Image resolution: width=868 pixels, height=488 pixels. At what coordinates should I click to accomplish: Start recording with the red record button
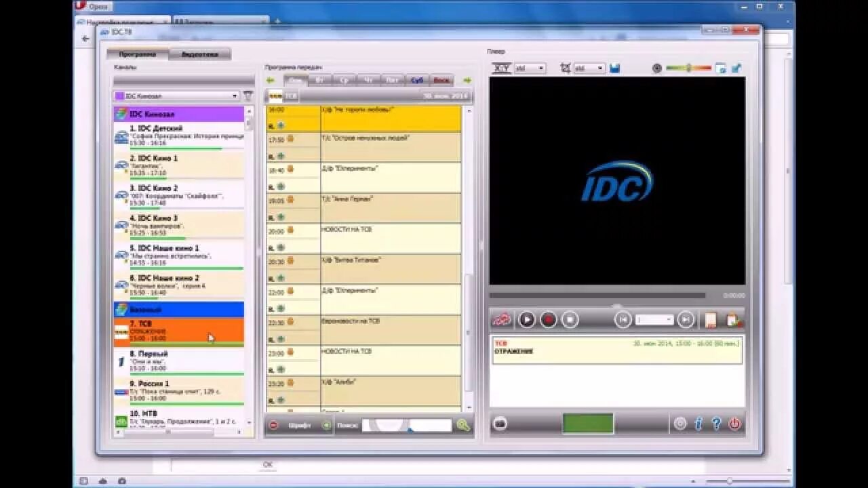548,319
